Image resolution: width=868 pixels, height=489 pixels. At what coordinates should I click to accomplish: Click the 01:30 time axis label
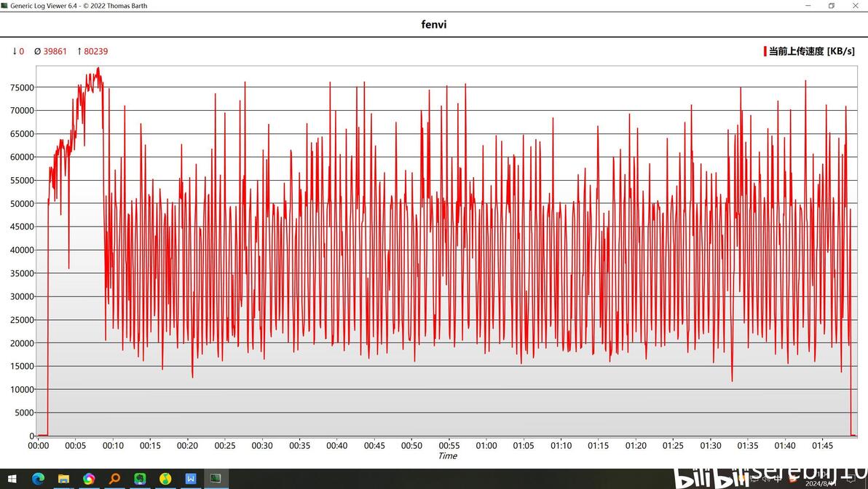tap(710, 445)
